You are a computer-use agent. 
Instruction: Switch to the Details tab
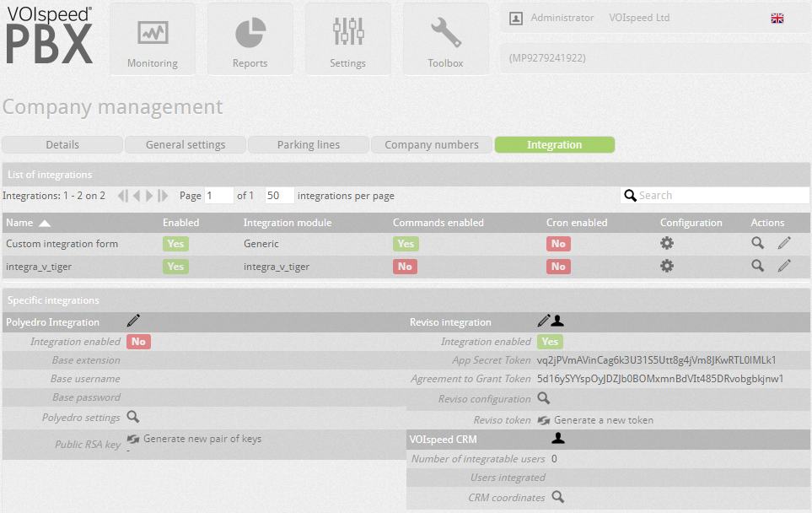point(62,144)
